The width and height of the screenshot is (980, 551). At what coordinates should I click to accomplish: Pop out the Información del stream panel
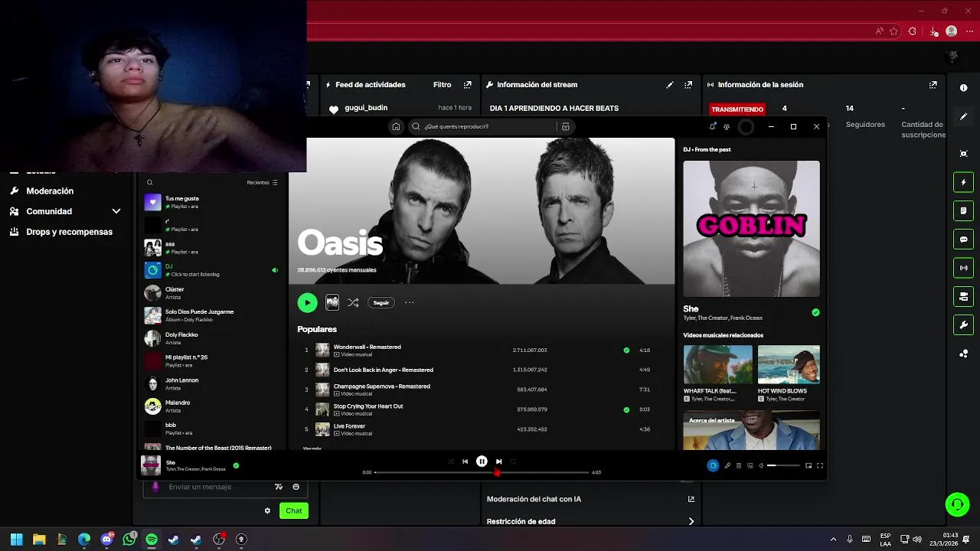688,85
